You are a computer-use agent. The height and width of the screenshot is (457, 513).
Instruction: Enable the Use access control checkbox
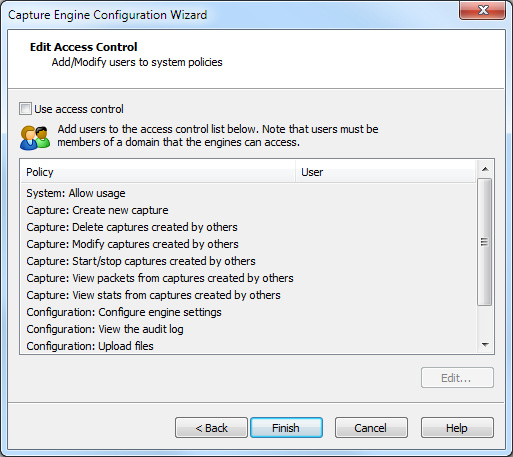point(25,109)
